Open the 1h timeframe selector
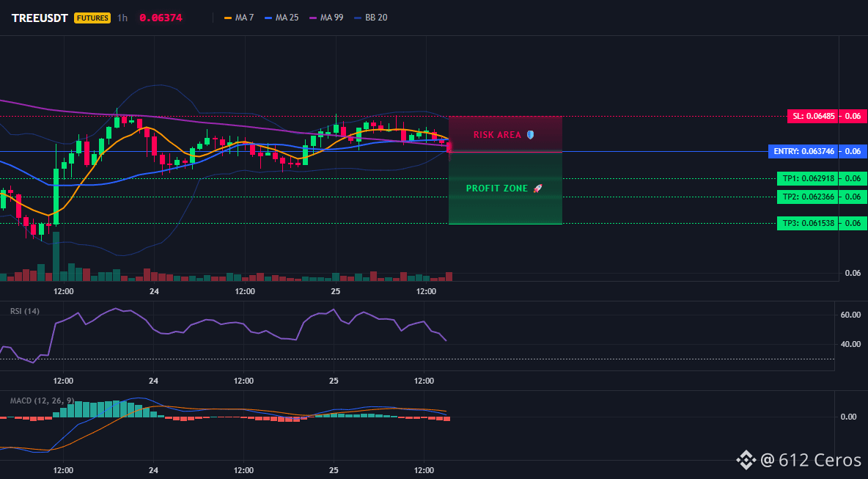868x479 pixels. click(x=122, y=18)
